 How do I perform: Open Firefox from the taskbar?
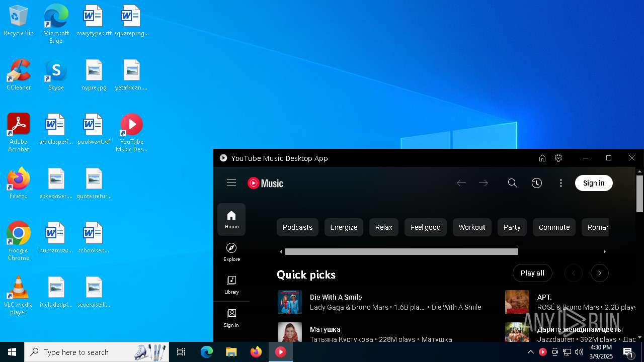(256, 352)
